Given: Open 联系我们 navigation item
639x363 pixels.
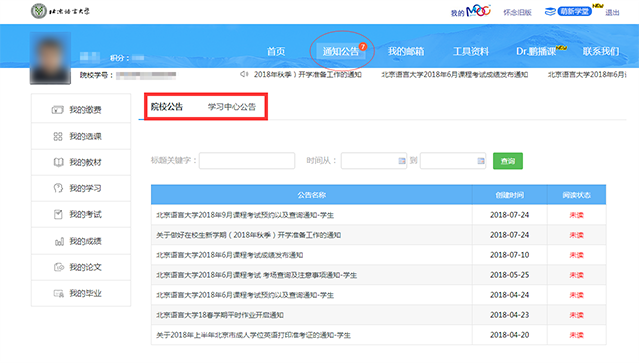Looking at the screenshot, I should pyautogui.click(x=601, y=51).
